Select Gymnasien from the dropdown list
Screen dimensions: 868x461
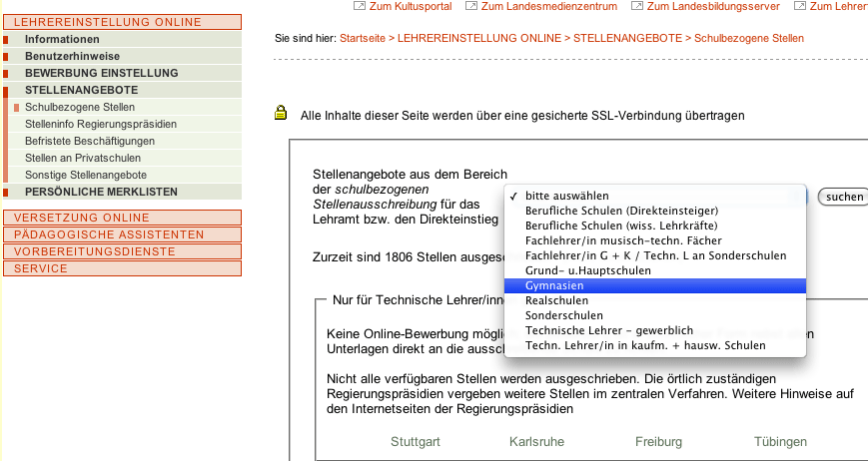tap(554, 285)
